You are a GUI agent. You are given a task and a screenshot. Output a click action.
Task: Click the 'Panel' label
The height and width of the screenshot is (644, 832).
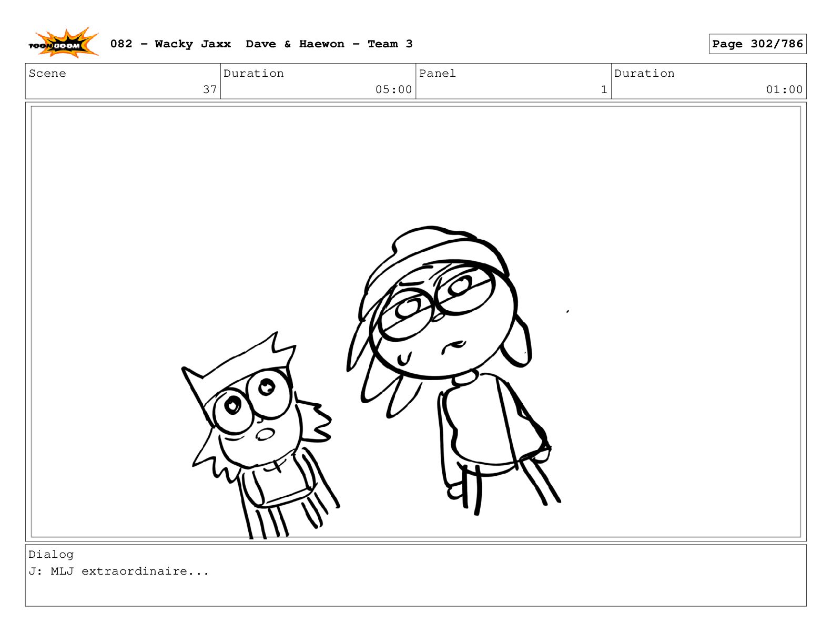coord(437,74)
